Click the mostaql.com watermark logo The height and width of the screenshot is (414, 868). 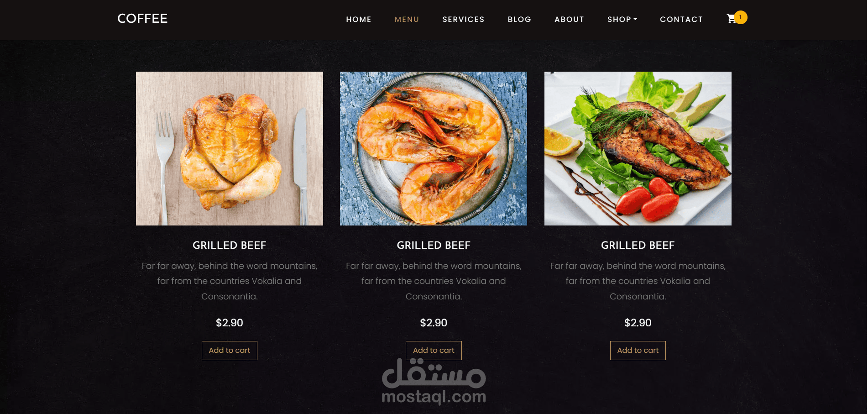tap(434, 382)
